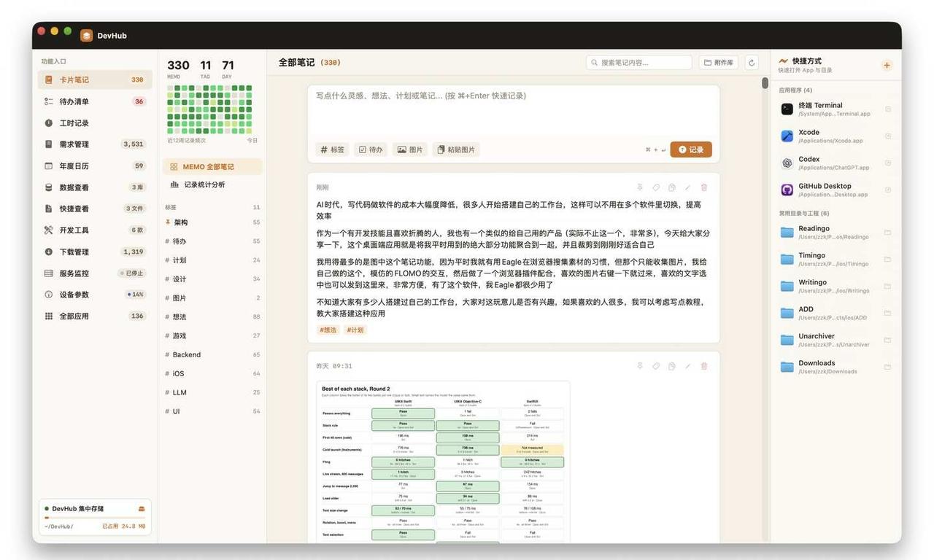Image resolution: width=934 pixels, height=560 pixels.
Task: Click the 待办 button in the composer
Action: [371, 149]
